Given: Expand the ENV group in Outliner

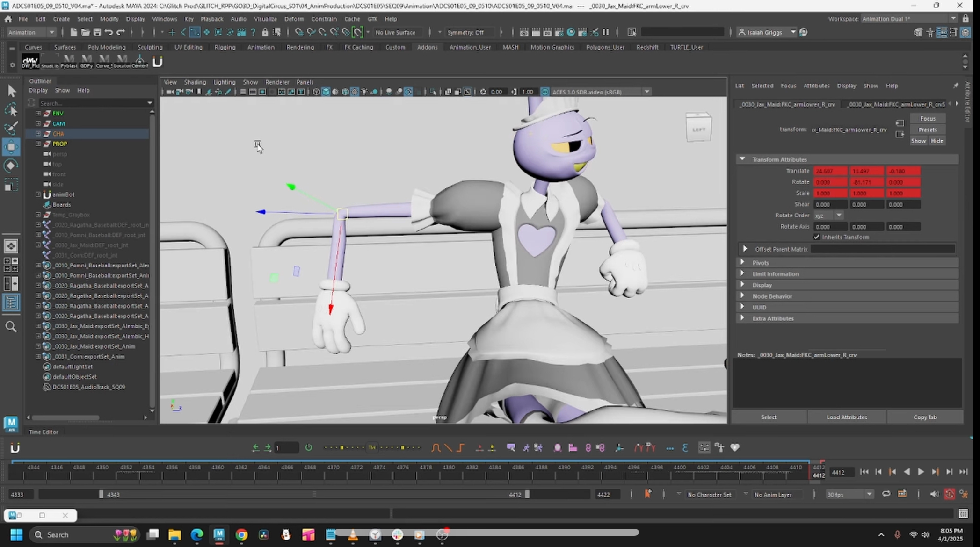Looking at the screenshot, I should pyautogui.click(x=38, y=113).
